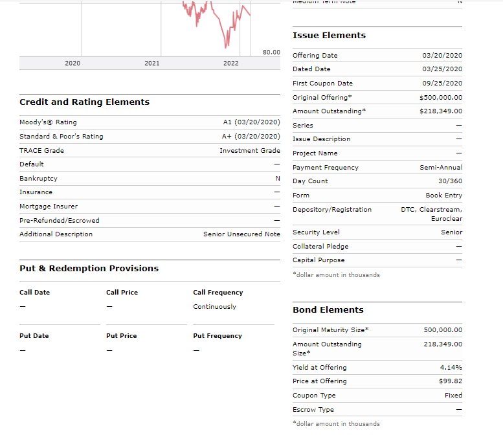Click the Investment Grade TRACE value
503x448 pixels.
point(250,150)
